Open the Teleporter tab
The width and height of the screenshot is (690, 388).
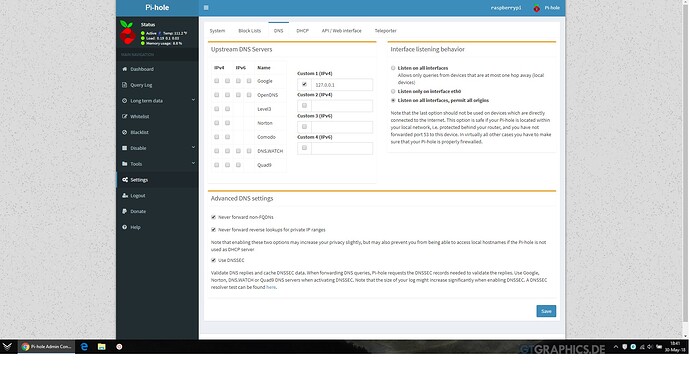pos(385,31)
